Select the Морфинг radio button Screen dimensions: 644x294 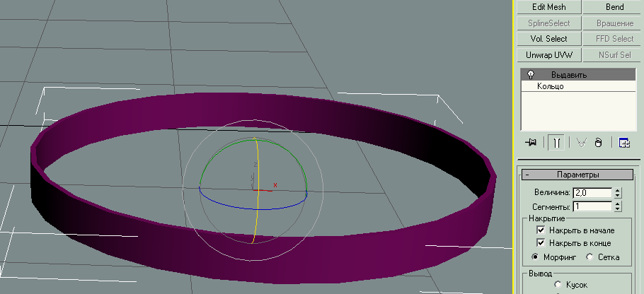[535, 257]
